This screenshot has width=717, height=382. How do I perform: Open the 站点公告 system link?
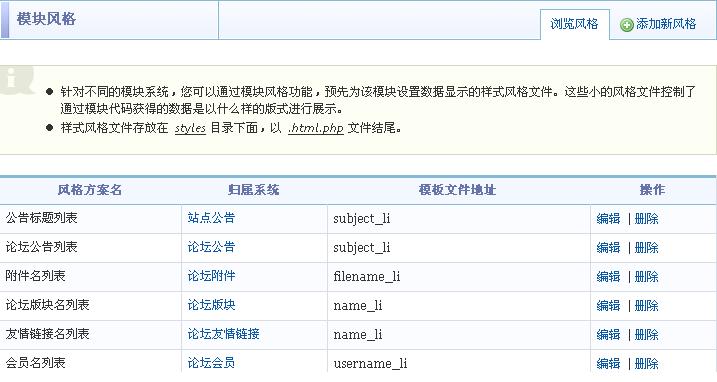[211, 218]
